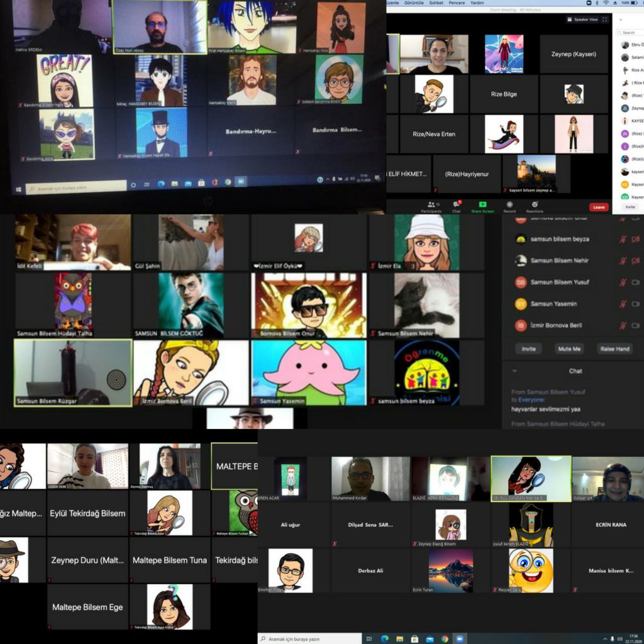Click Windows Start in the top-left screenshot
The image size is (644, 644).
pyautogui.click(x=19, y=187)
